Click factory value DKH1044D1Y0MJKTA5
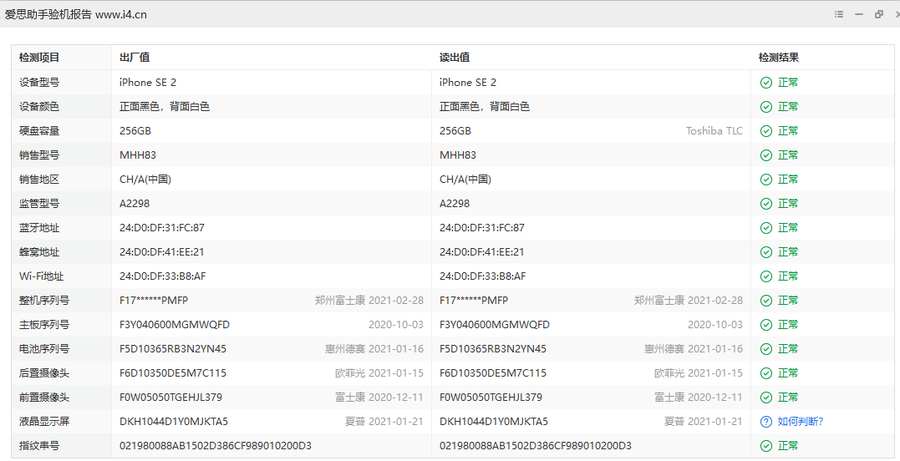This screenshot has width=900, height=461. click(174, 421)
